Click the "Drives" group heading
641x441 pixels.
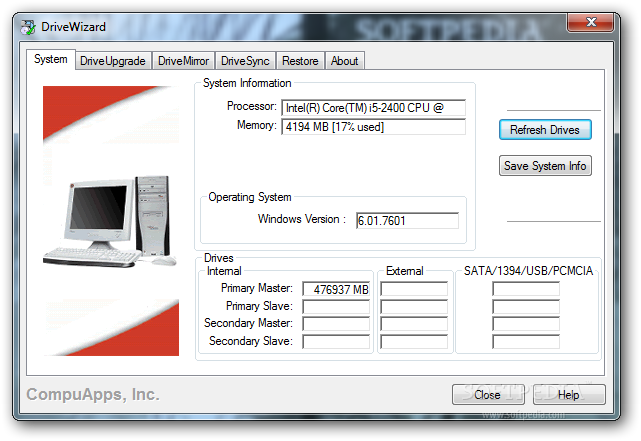pos(219,258)
